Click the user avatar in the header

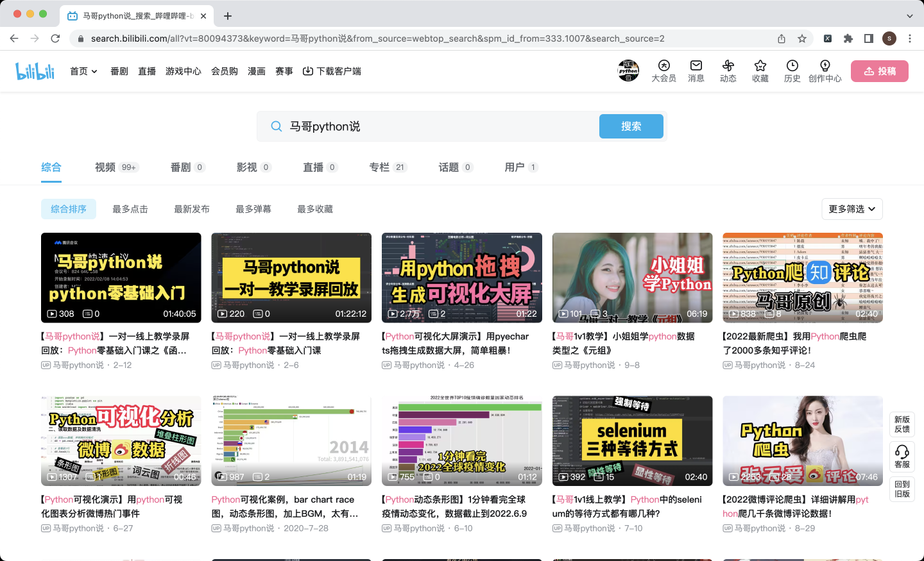(628, 71)
